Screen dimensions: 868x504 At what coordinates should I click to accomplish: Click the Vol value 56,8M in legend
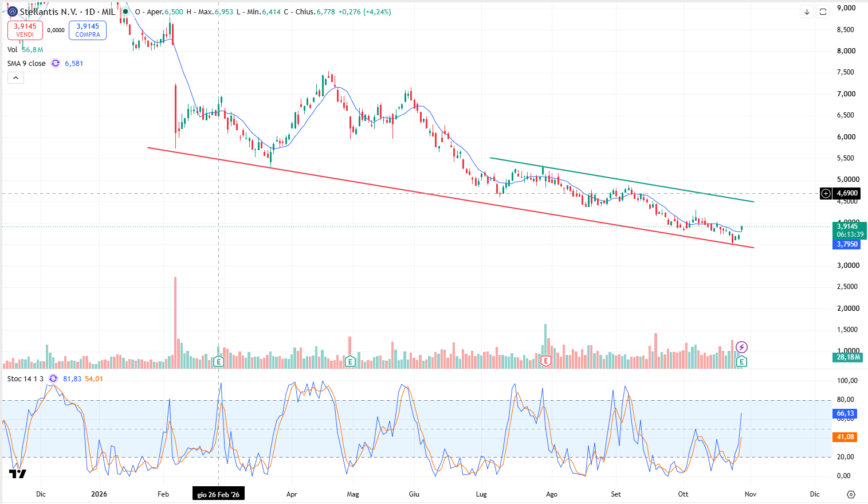tap(33, 50)
